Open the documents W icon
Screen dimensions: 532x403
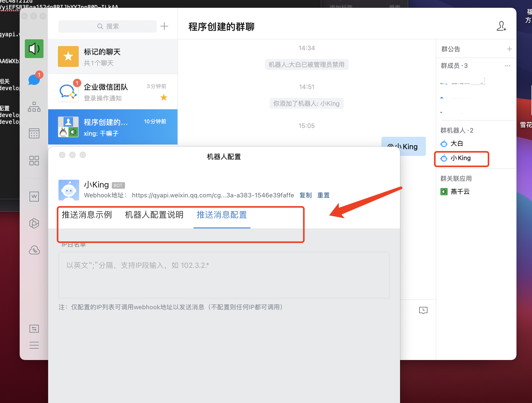point(34,196)
